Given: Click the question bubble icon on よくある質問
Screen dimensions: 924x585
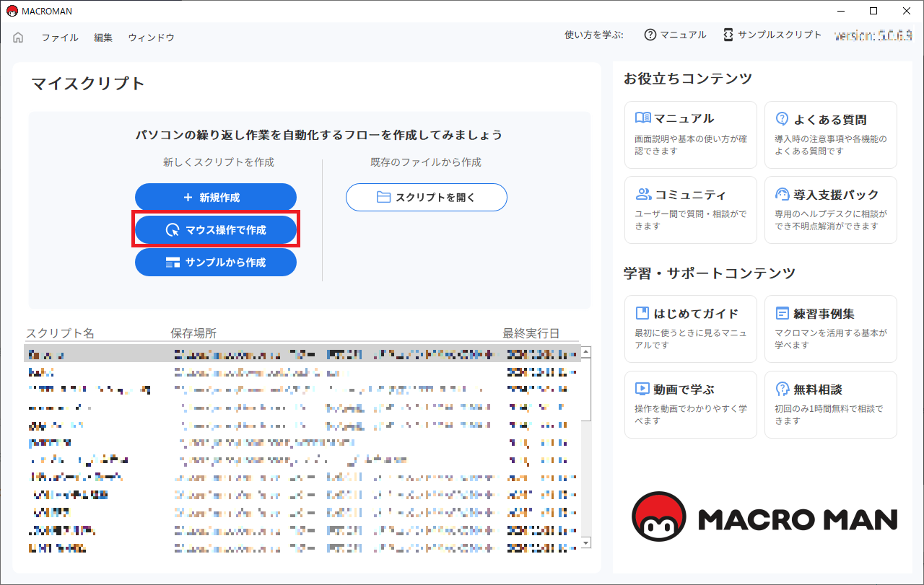Looking at the screenshot, I should tap(782, 118).
